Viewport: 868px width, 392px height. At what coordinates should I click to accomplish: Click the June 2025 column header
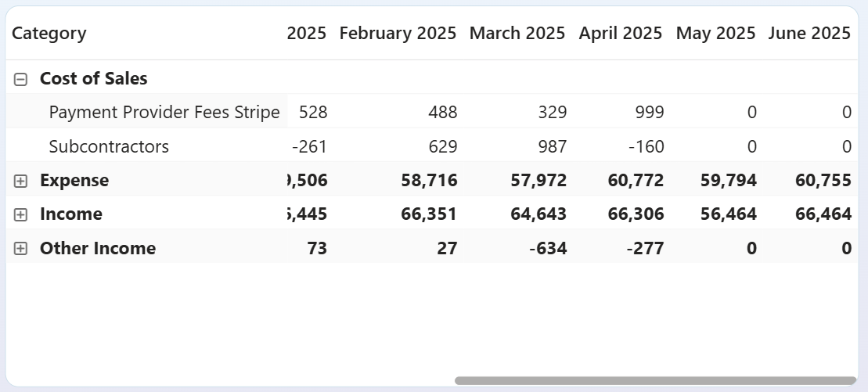pos(809,34)
